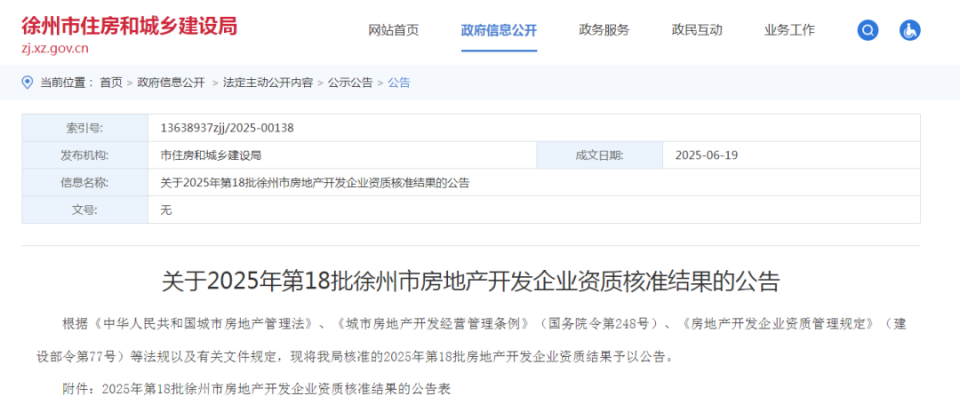Click the 文号 label cell
The image size is (960, 420).
pos(85,209)
